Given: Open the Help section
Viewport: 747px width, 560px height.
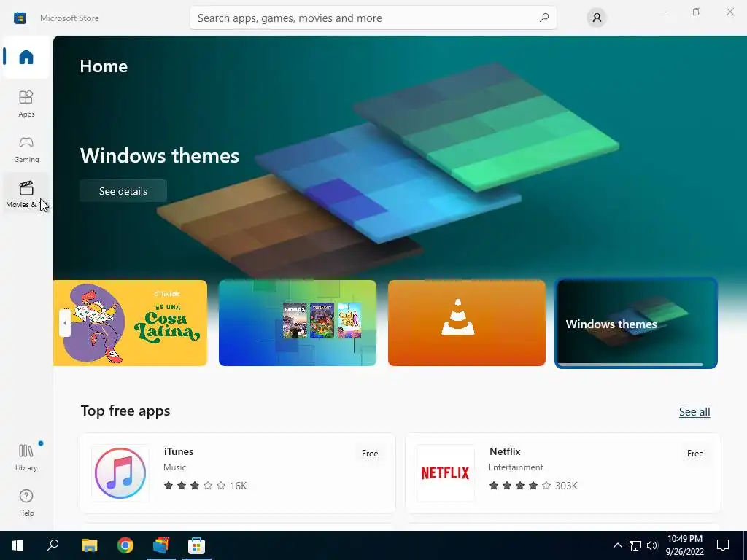Looking at the screenshot, I should pyautogui.click(x=26, y=502).
